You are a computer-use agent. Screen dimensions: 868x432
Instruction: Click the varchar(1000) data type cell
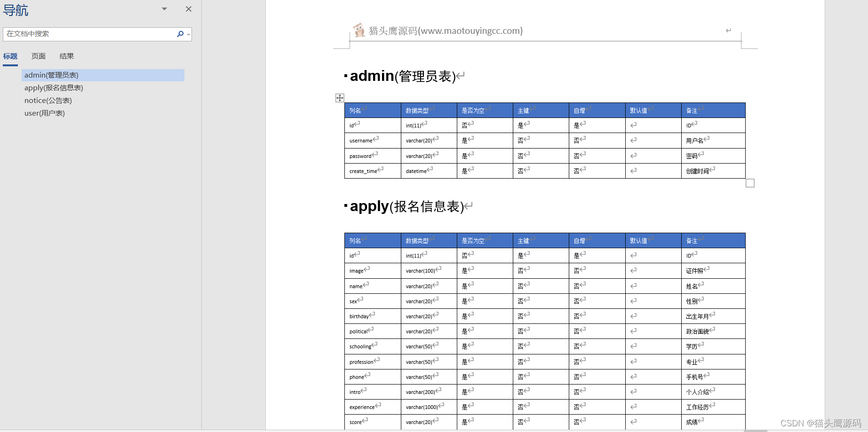(x=429, y=407)
